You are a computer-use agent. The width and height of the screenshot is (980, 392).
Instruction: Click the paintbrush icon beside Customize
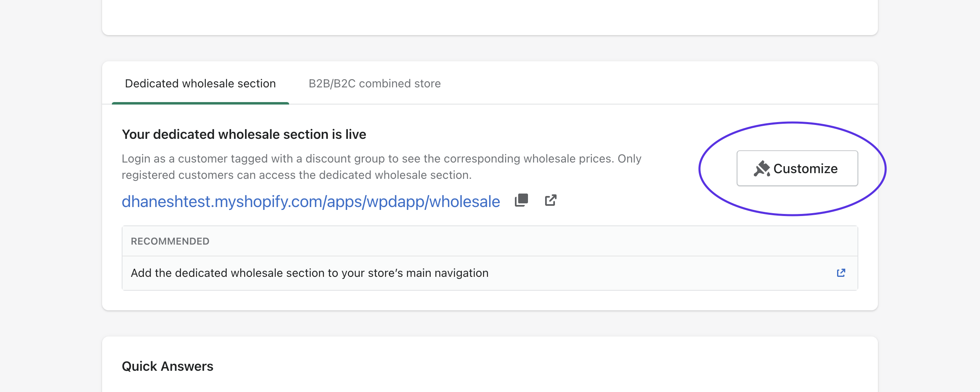762,169
